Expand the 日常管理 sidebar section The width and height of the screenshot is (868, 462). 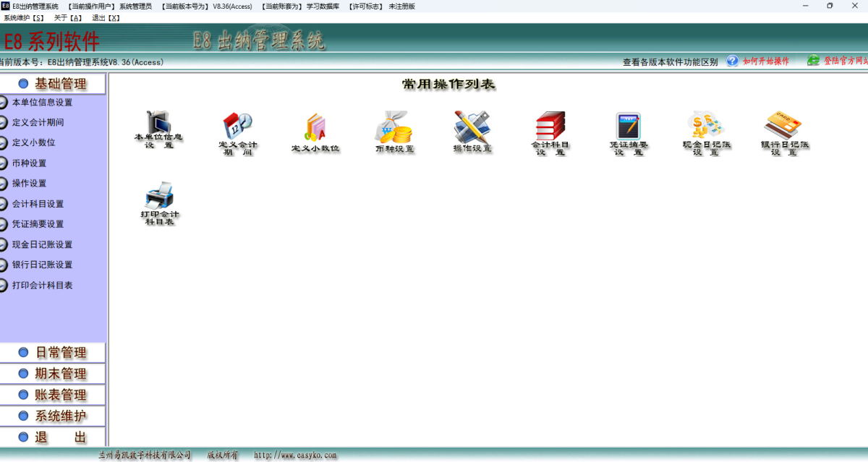tap(53, 352)
